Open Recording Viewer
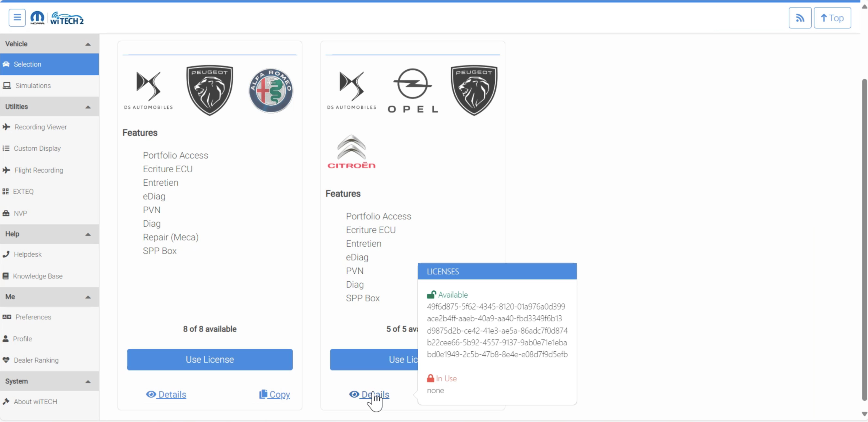The height and width of the screenshot is (422, 868). point(49,127)
